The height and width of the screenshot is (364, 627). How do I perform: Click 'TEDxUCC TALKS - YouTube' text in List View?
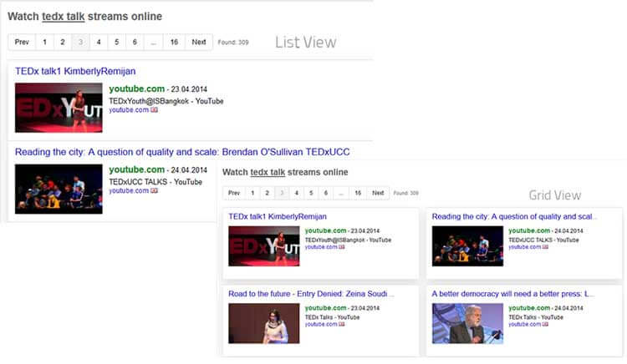[x=155, y=182]
